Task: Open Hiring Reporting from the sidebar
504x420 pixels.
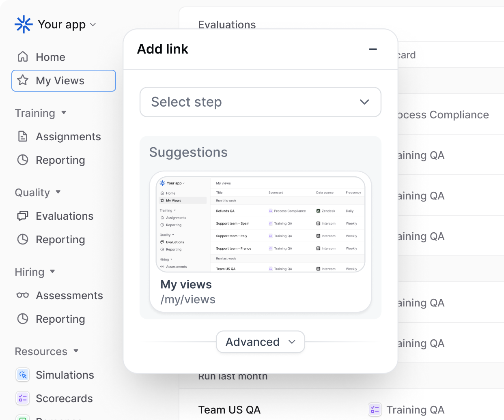Action: tap(60, 319)
